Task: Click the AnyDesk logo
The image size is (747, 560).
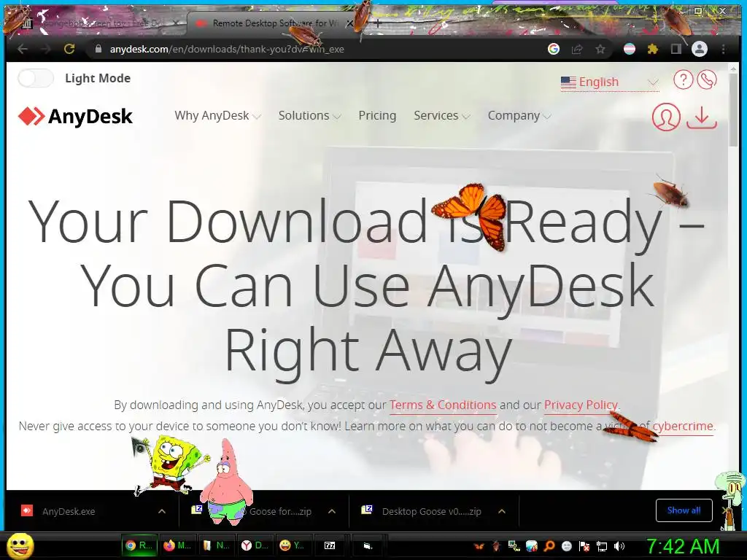Action: coord(75,116)
